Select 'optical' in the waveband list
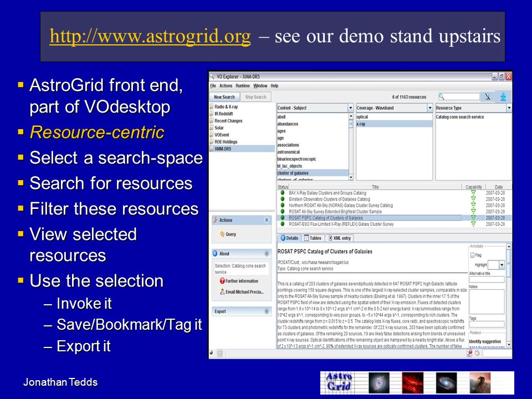Image resolution: width=532 pixels, height=399 pixels. (362, 117)
